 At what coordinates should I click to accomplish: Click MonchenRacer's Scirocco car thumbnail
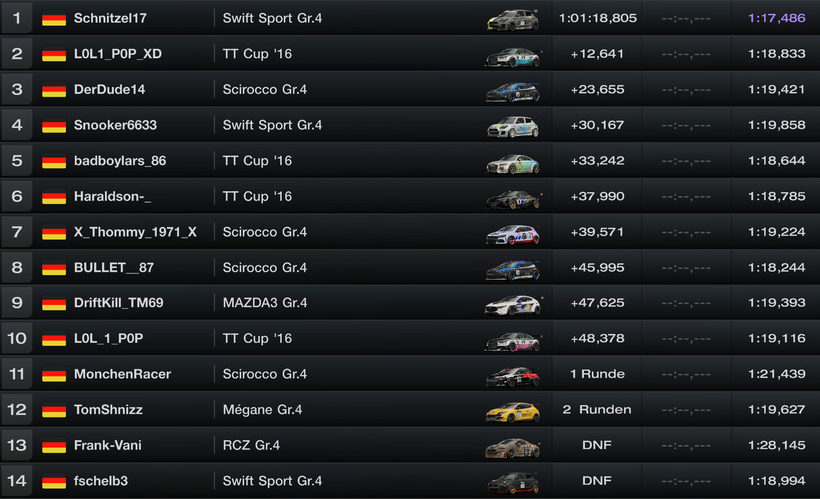point(512,376)
